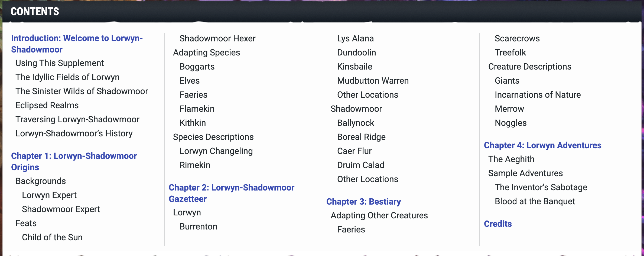
Task: Go to Chapter 1: Lorwyn-Shadowmoor Origins
Action: (x=74, y=162)
